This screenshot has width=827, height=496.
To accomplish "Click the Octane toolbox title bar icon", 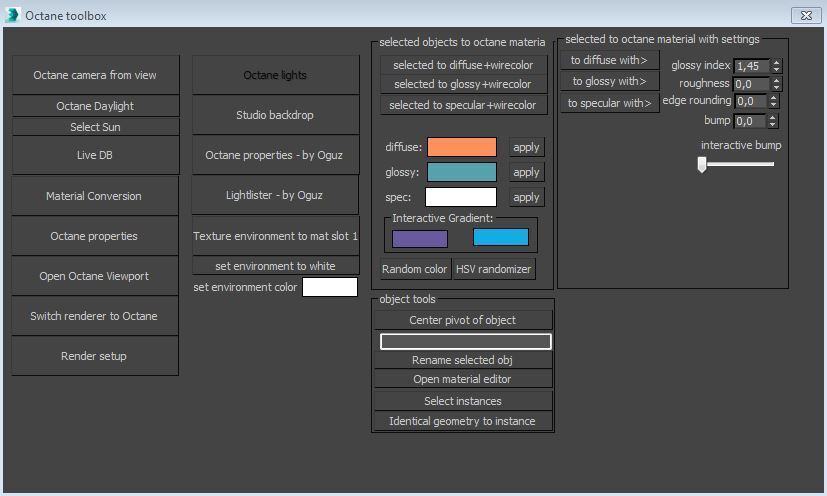I will point(12,15).
